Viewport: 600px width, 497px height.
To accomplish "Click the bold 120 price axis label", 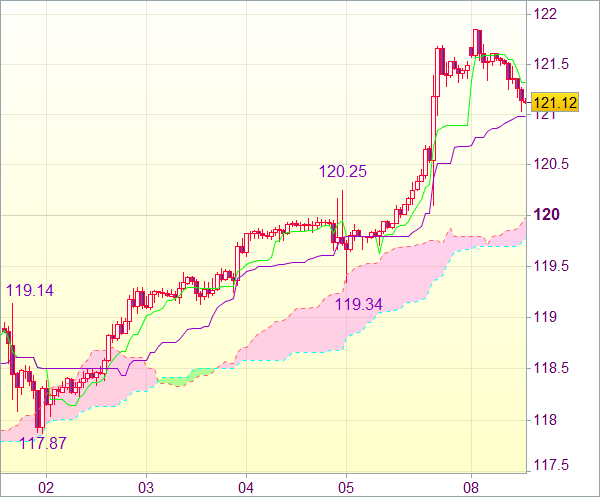I will 546,215.
